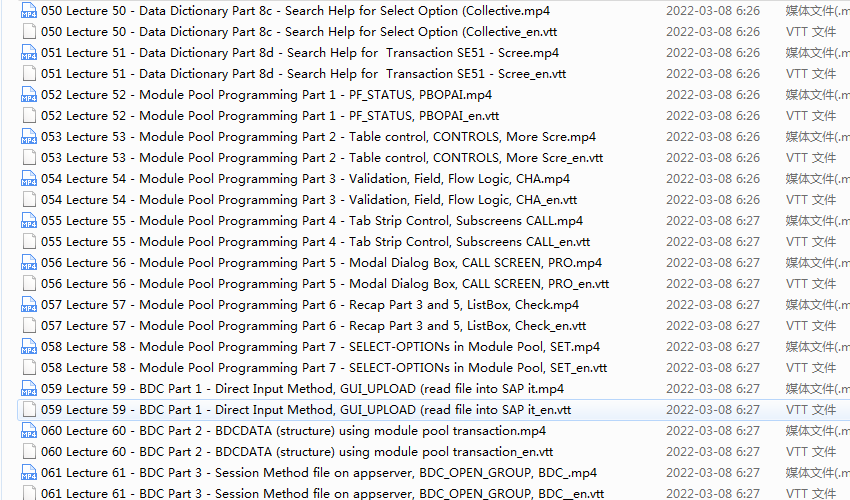Select file name Lecture 59 GUI_UPLOAD SAP it.mp4
This screenshot has width=850, height=500.
pos(302,389)
